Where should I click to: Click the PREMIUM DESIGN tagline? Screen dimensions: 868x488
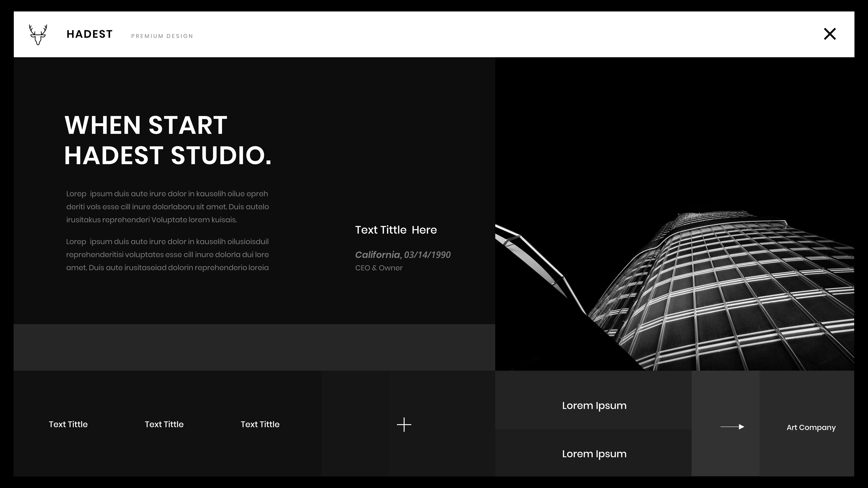pyautogui.click(x=162, y=36)
